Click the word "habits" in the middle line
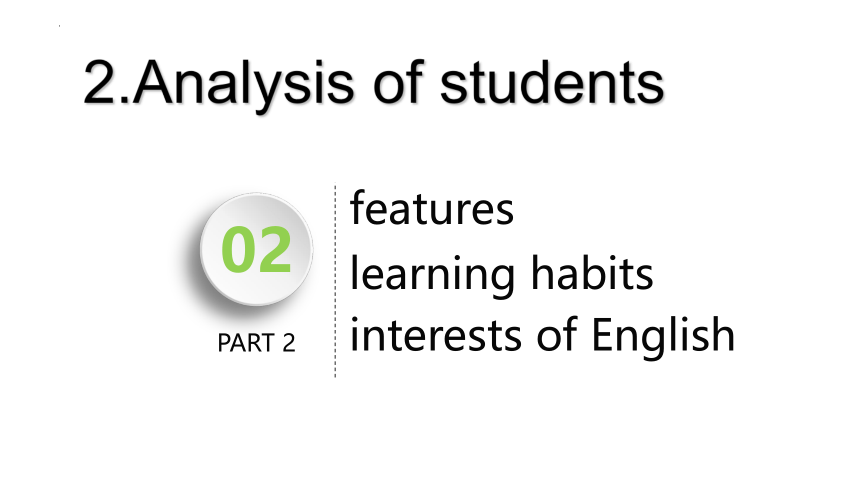This screenshot has height=484, width=860. [x=592, y=272]
